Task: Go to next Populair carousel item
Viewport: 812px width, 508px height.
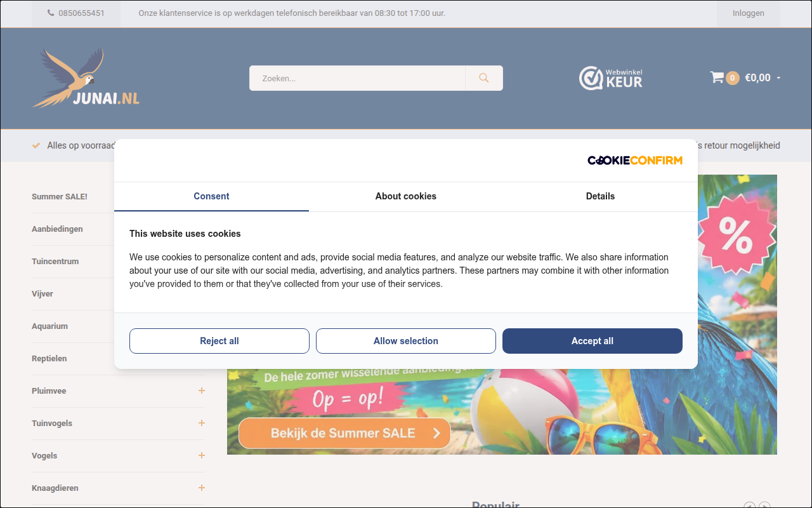Action: tap(764, 506)
